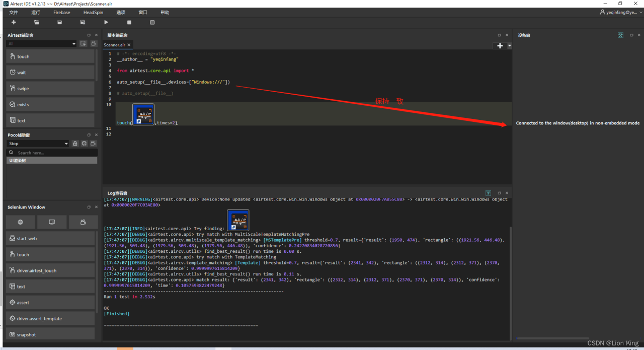Close the Airtest assistant panel
This screenshot has width=644, height=350.
click(x=96, y=35)
